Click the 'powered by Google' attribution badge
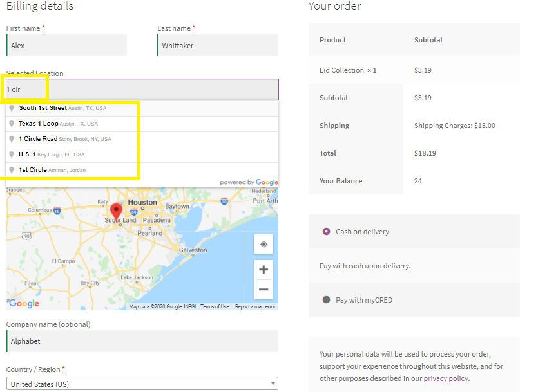 pyautogui.click(x=249, y=182)
